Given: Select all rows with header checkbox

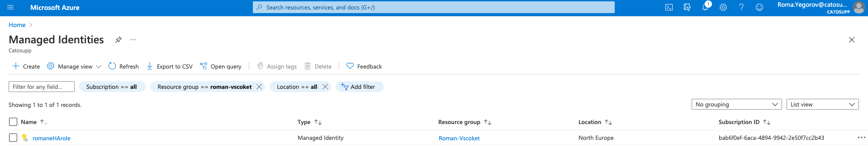Looking at the screenshot, I should pos(13,122).
